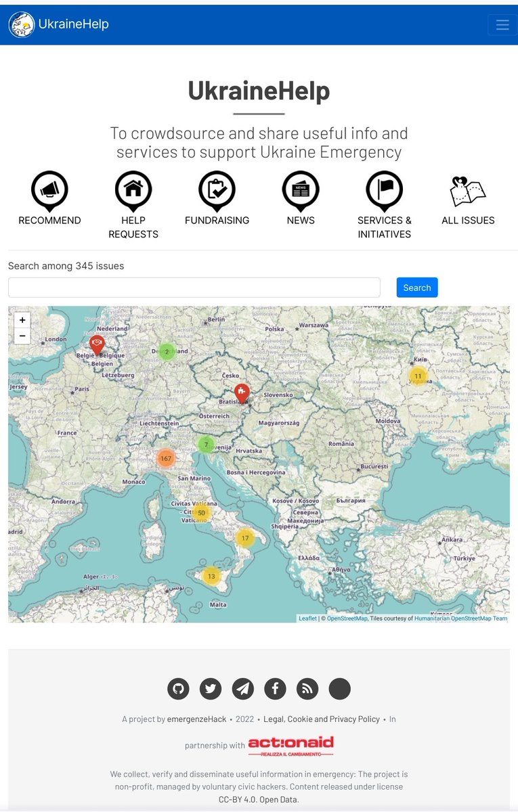This screenshot has width=518, height=812.
Task: Open the hamburger navigation menu
Action: [x=502, y=25]
